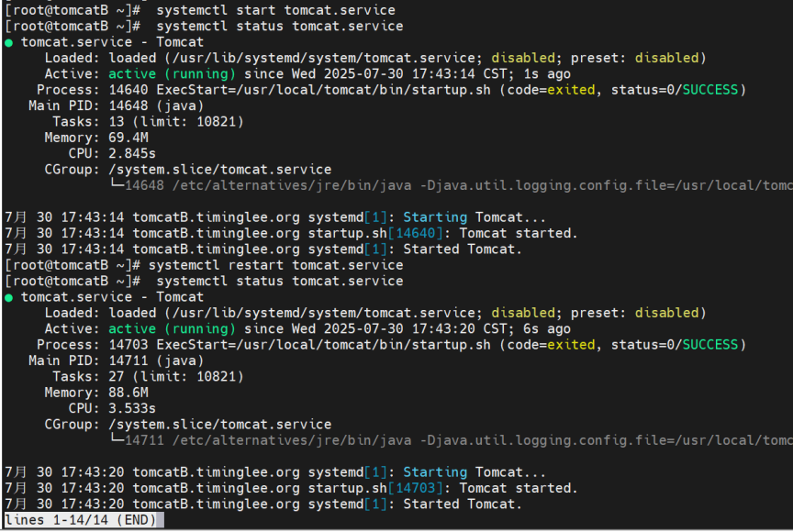Click 'Main PID: 14648 (java)' line
Screen dimensions: 793x532
point(117,105)
